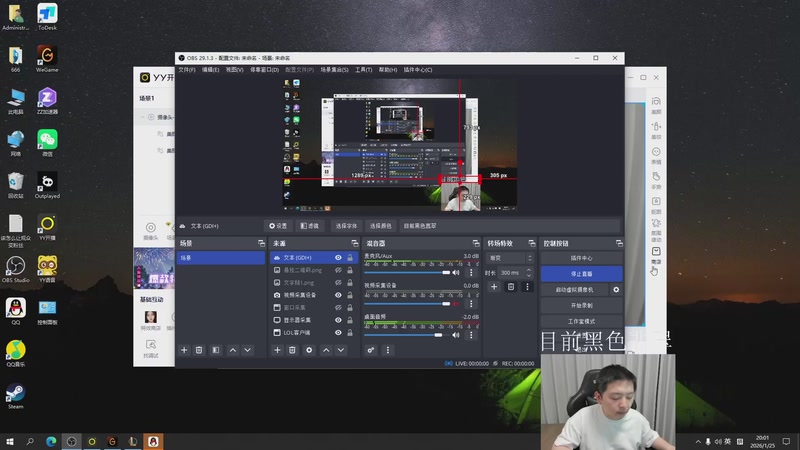Remove transition with trash icon
Screen dimensions: 800x450
(x=511, y=287)
